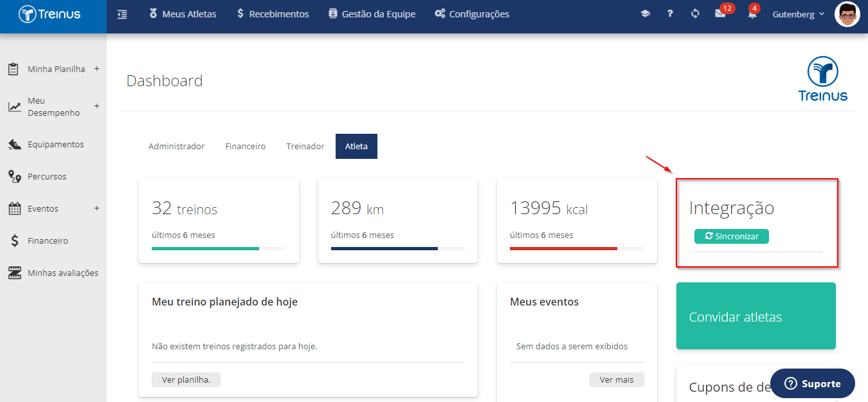Click the Sincronizar button
The width and height of the screenshot is (868, 402).
(x=732, y=236)
